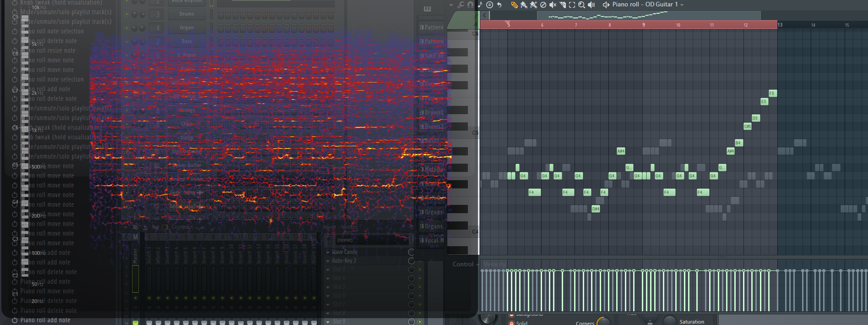Pick the Zoom magnifier tool
The width and height of the screenshot is (868, 325).
581,5
